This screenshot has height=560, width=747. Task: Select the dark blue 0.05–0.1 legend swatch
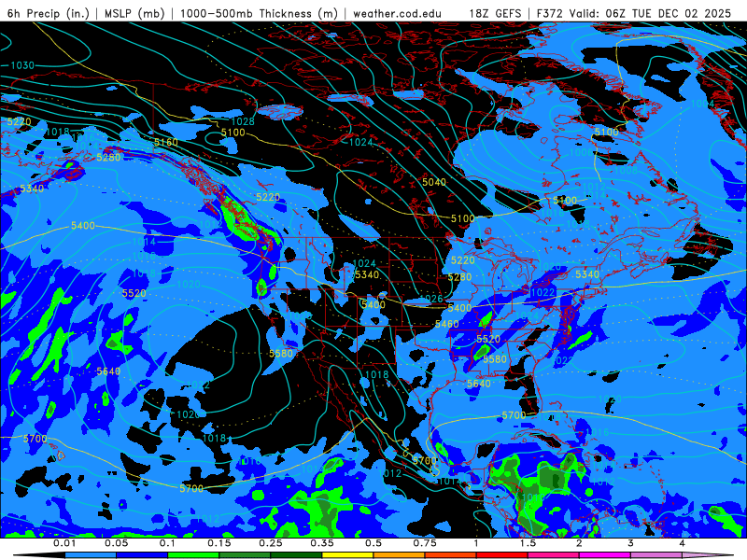[142, 555]
